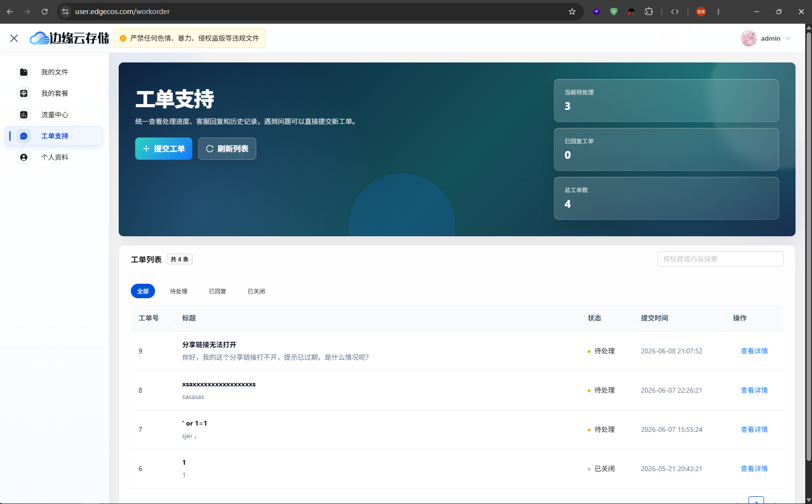The image size is (812, 504).
Task: Open the browser three-dot menu
Action: point(718,12)
